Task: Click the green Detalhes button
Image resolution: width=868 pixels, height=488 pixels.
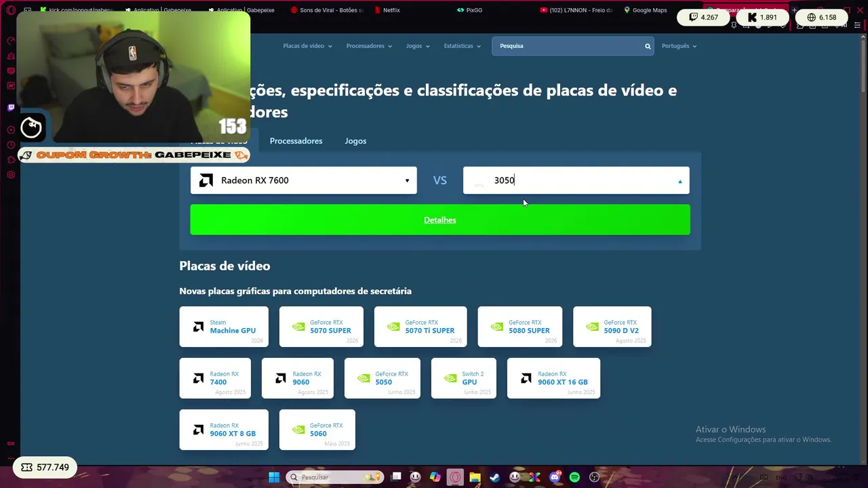Action: (x=440, y=220)
